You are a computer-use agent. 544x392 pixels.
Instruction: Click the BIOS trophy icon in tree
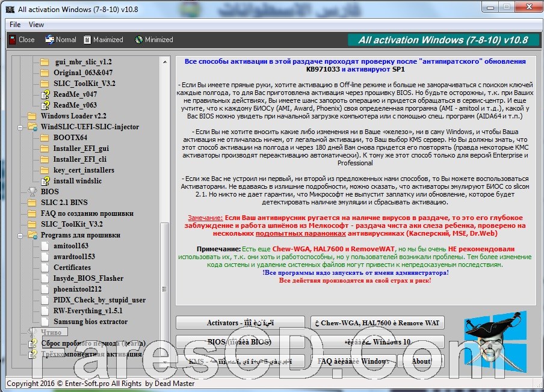click(32, 192)
